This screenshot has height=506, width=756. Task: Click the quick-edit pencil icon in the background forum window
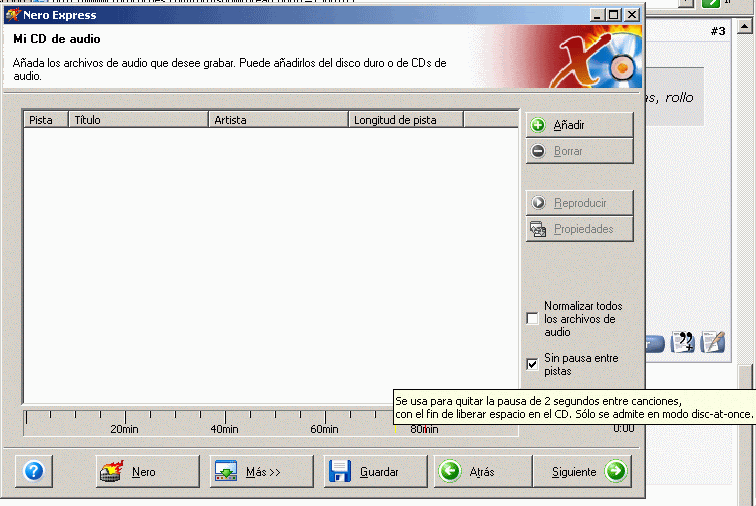(713, 342)
